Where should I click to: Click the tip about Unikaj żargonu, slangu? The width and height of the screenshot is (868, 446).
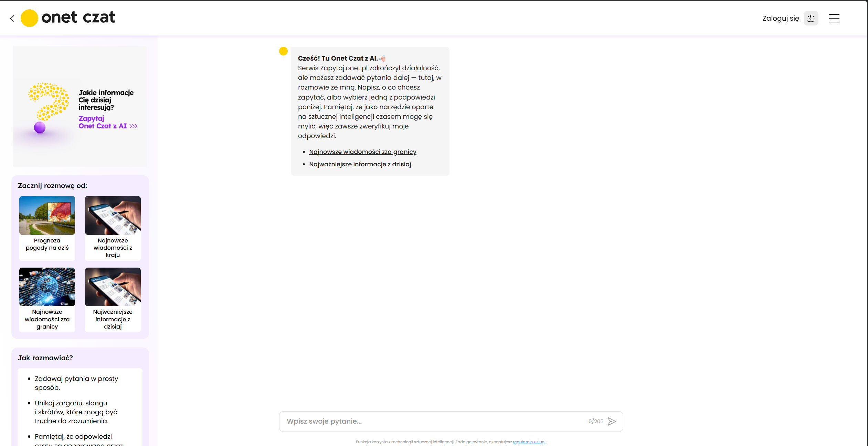point(76,412)
